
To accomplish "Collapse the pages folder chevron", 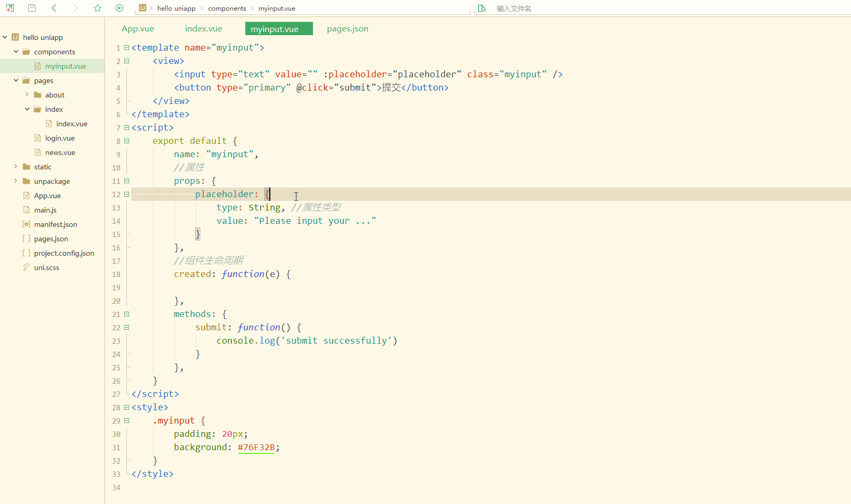I will point(16,80).
